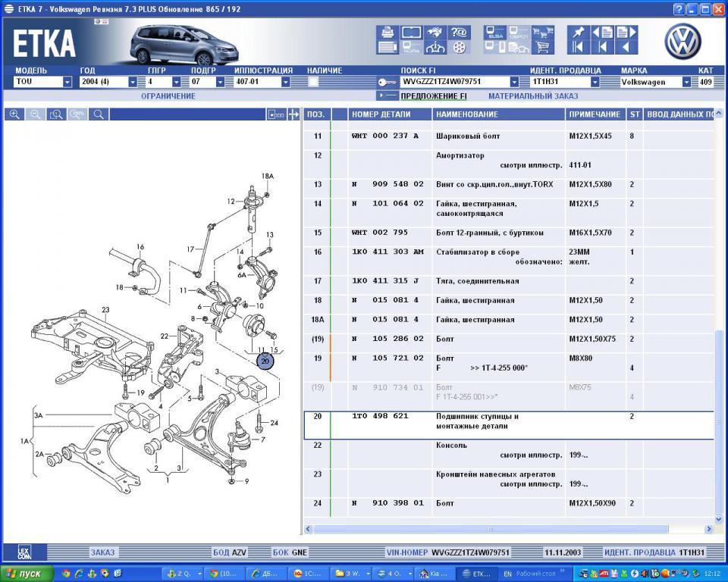Open the ГЛГР dropdown arrow
Image resolution: width=728 pixels, height=582 pixels.
pyautogui.click(x=176, y=82)
